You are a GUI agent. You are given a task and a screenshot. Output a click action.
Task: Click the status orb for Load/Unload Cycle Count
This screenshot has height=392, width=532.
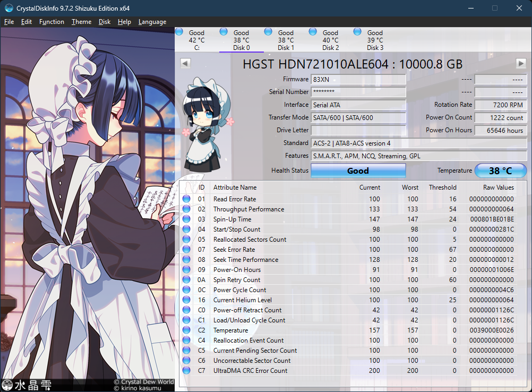point(186,320)
